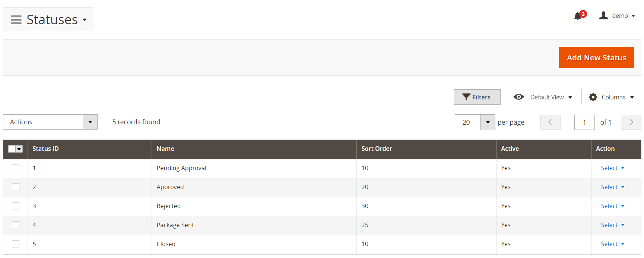Image resolution: width=644 pixels, height=258 pixels.
Task: Open the select-all checkbox dropdown arrow
Action: click(19, 149)
